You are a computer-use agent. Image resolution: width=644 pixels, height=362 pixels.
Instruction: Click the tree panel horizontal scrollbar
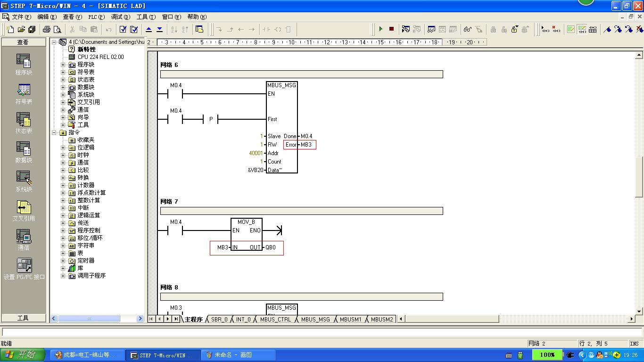[x=97, y=319]
